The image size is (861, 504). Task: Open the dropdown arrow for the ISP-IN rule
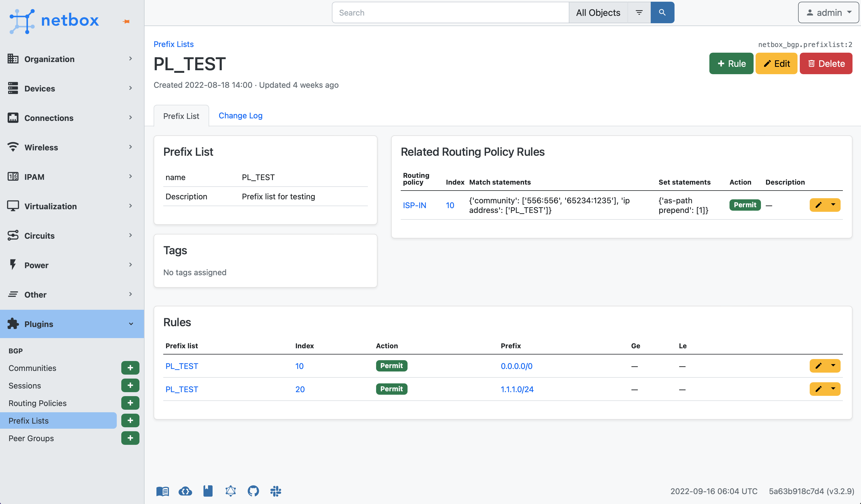click(833, 205)
